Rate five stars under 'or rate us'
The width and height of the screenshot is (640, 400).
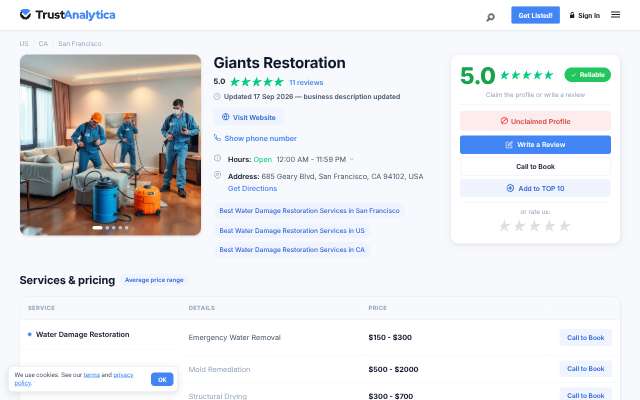564,226
